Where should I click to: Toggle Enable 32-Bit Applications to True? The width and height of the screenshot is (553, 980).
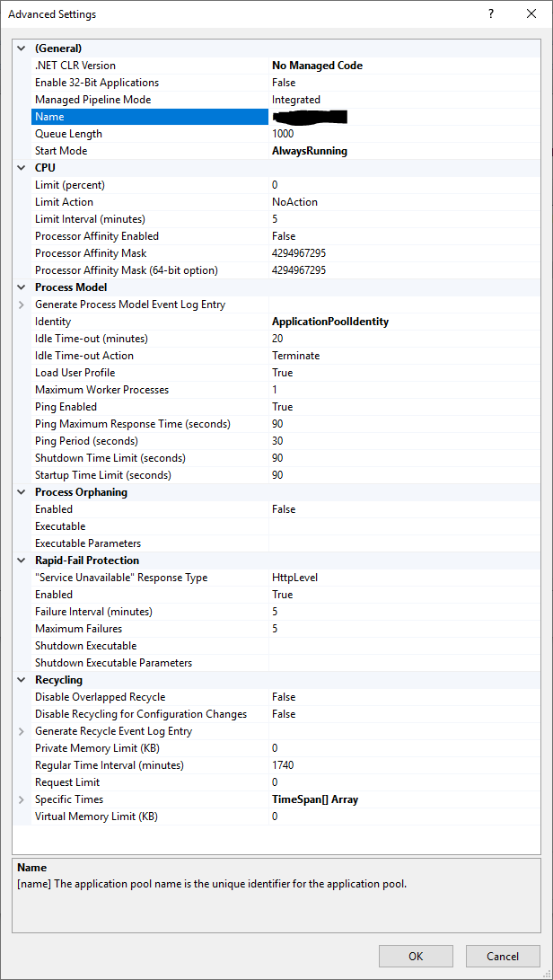click(359, 82)
